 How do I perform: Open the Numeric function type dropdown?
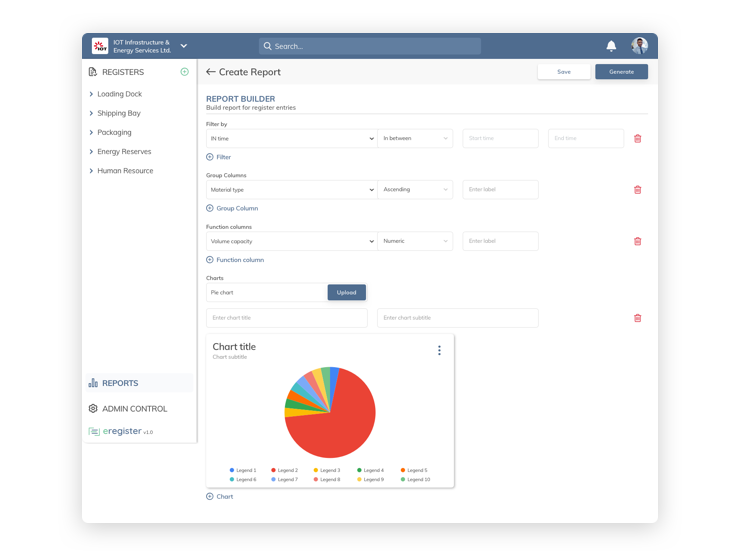(x=415, y=241)
